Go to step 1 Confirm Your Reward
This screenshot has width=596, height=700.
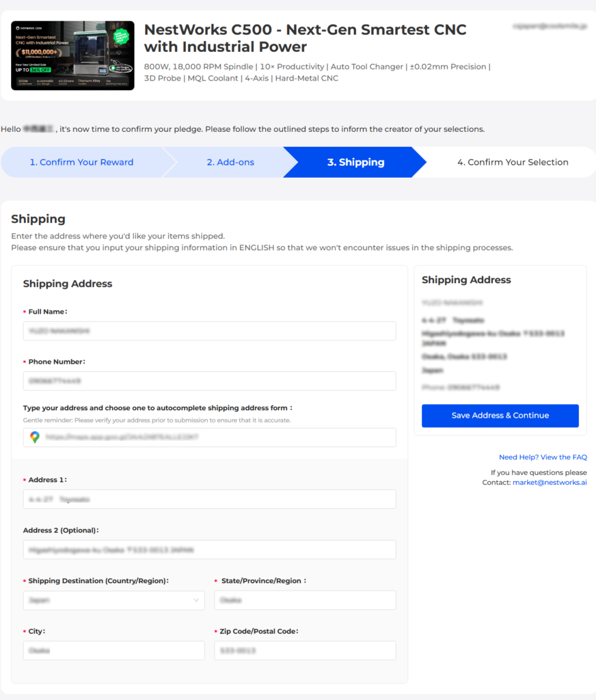tap(81, 162)
